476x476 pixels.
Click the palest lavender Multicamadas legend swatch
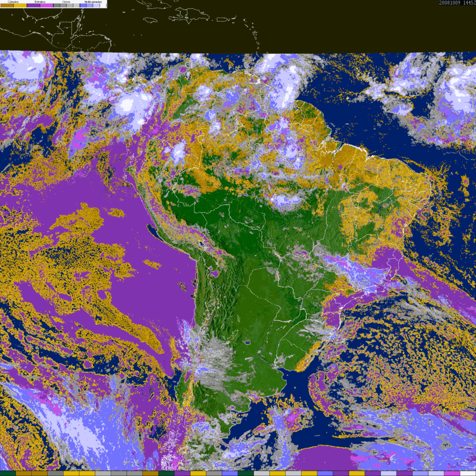coord(96,5)
